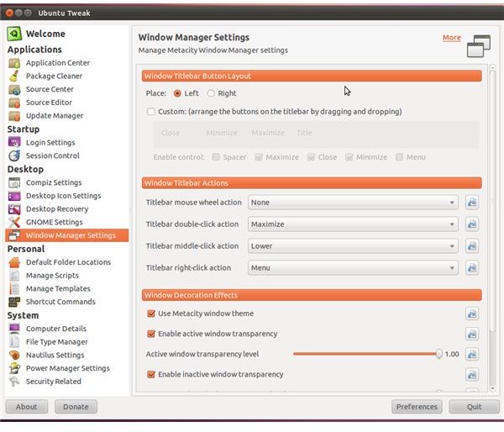Open Source Center icon

pos(14,89)
